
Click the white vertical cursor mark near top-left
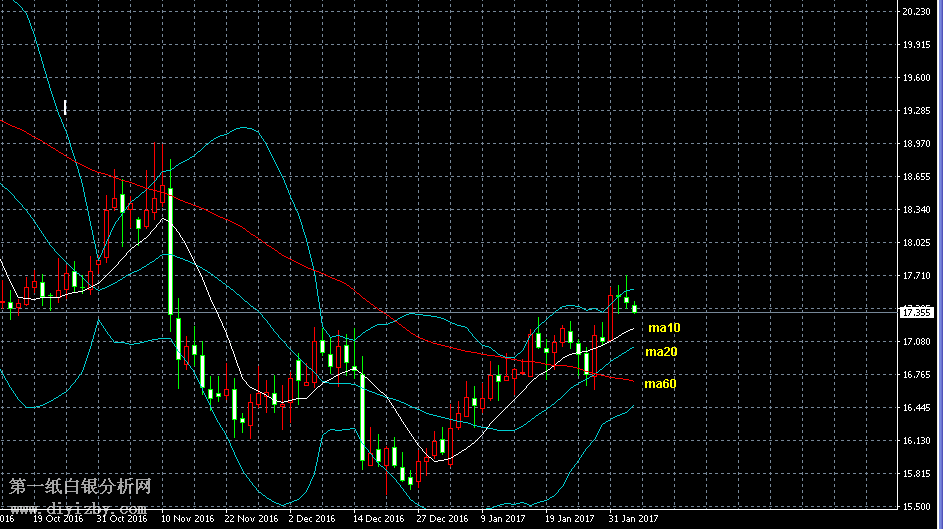(x=65, y=106)
